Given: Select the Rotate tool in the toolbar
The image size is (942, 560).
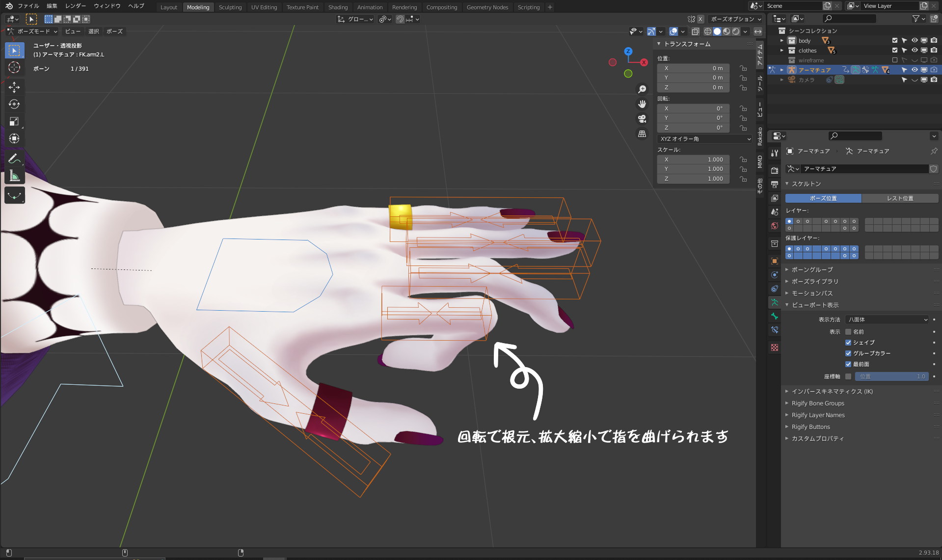Looking at the screenshot, I should coord(14,104).
